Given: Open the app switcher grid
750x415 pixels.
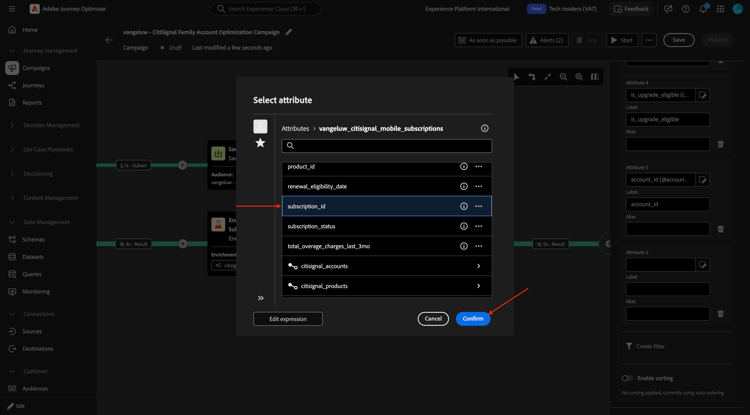Looking at the screenshot, I should [x=721, y=9].
